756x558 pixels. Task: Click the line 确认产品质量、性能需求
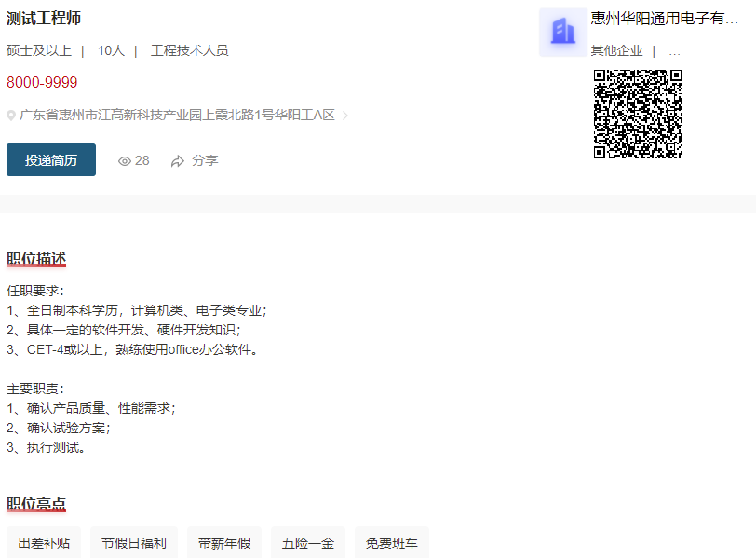tap(91, 409)
